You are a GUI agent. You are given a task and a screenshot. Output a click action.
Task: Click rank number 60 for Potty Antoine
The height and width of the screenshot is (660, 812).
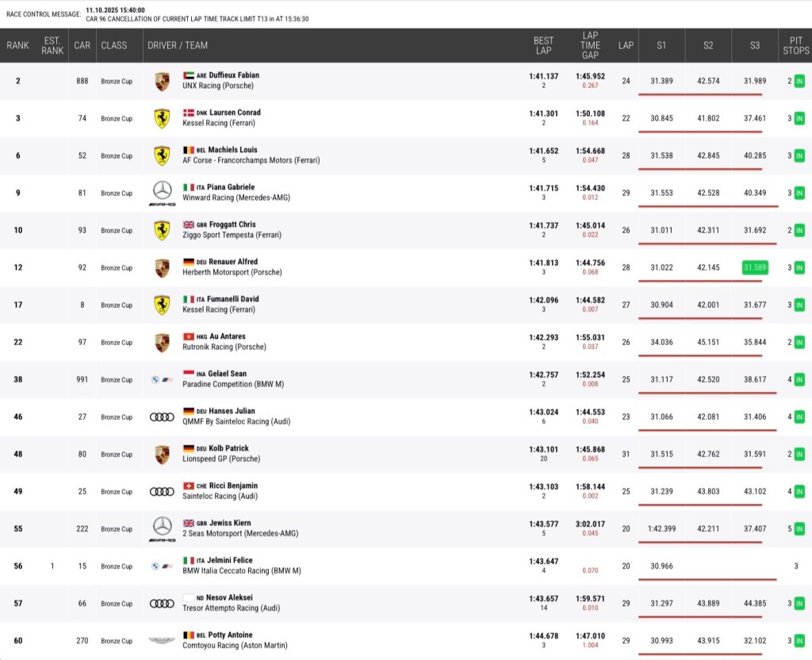(17, 641)
